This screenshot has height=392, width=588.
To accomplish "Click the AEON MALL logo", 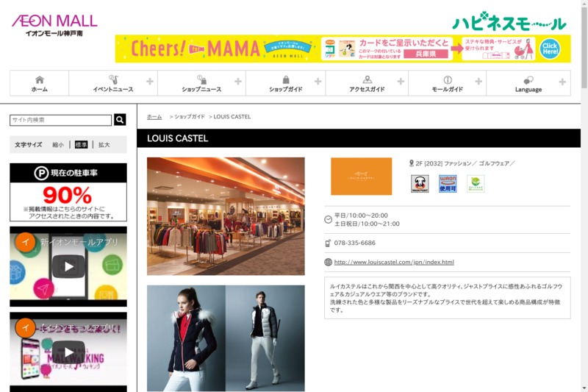I will (54, 25).
